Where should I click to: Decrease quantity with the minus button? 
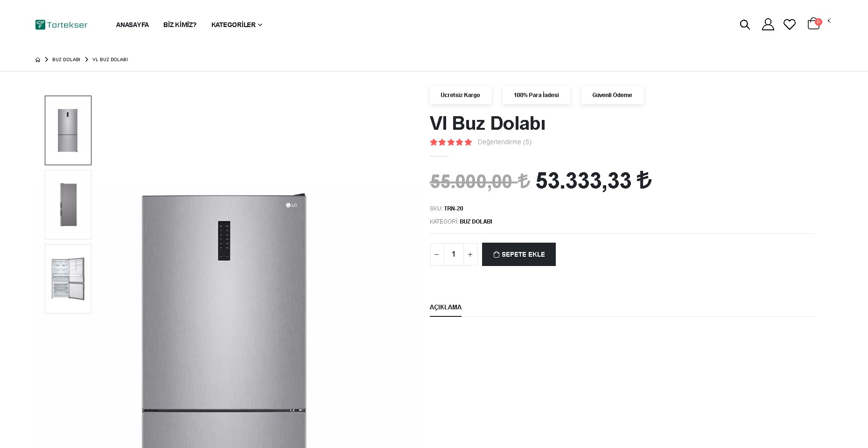coord(437,254)
